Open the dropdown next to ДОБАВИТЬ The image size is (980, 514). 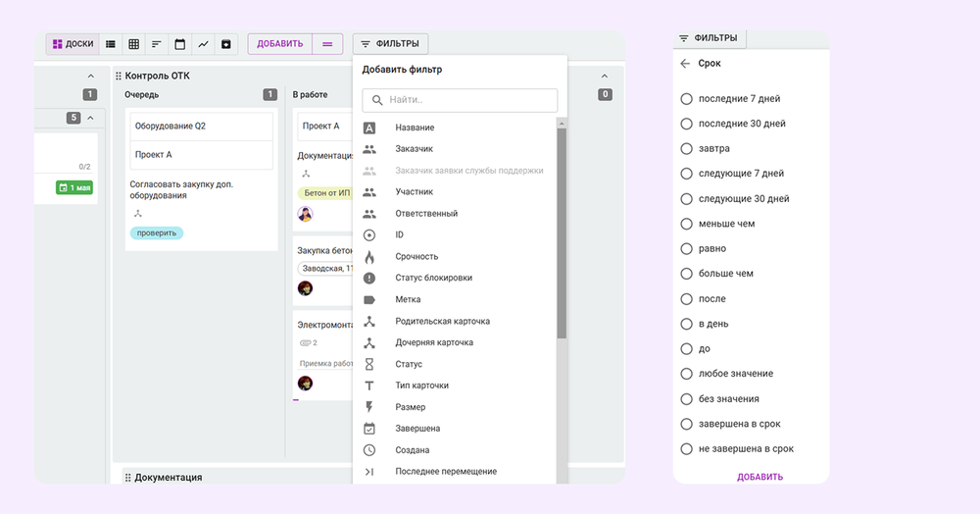click(x=327, y=44)
